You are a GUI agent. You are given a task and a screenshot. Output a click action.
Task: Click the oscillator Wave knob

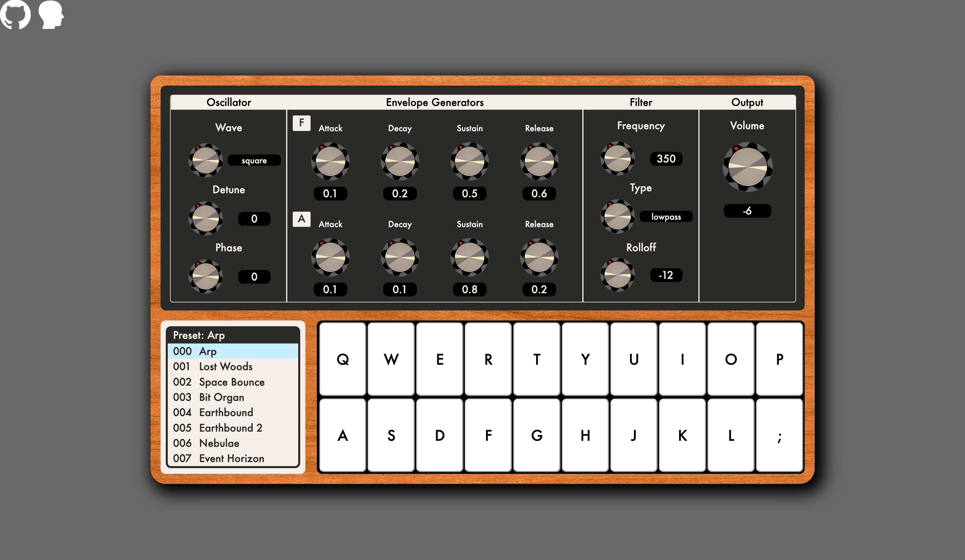tap(206, 160)
